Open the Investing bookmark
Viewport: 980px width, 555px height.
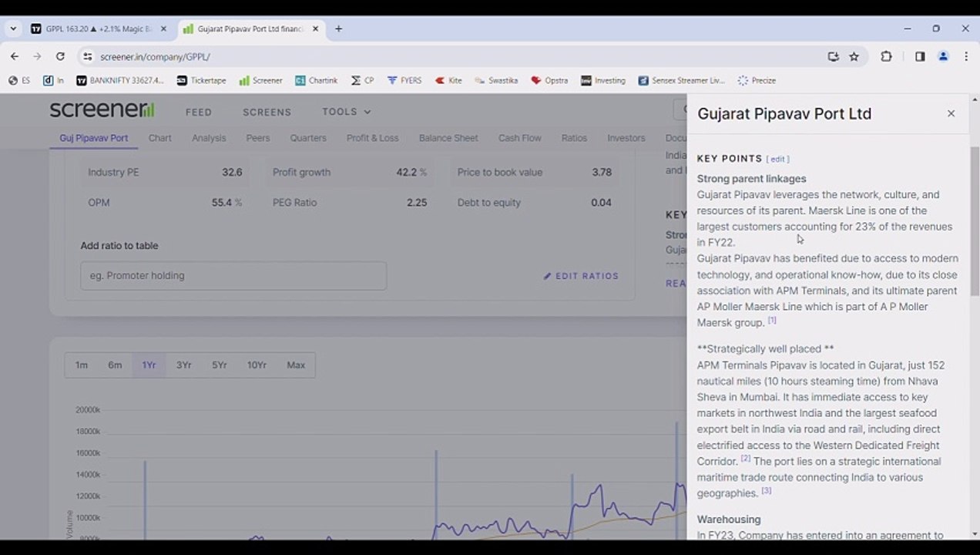click(x=602, y=80)
